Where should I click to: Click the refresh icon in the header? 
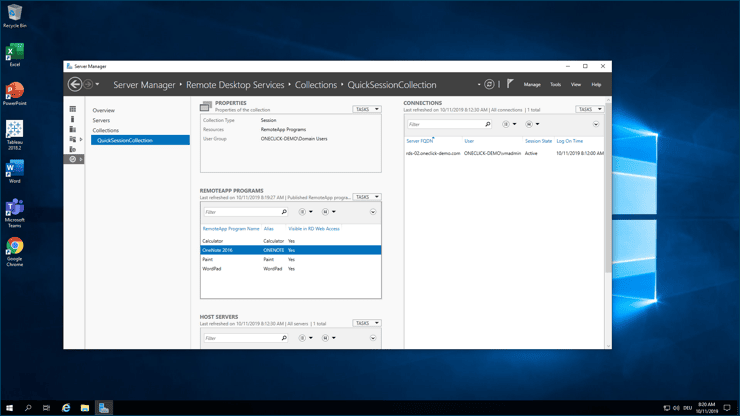(x=489, y=85)
